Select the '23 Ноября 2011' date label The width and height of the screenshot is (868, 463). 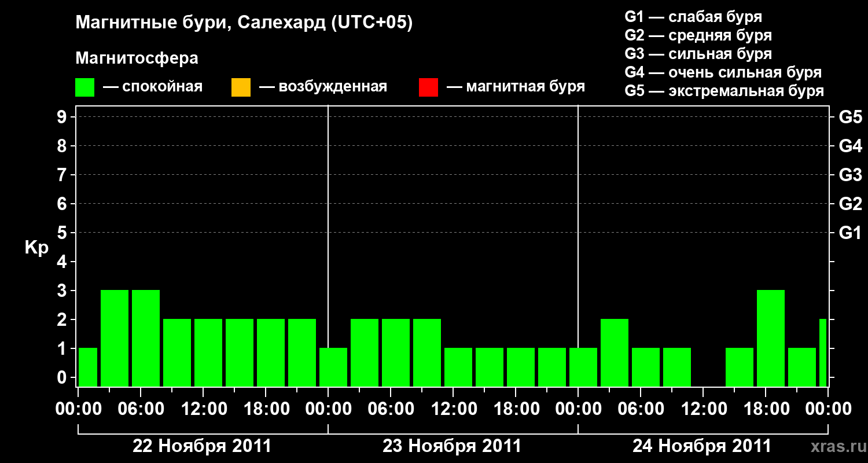452,446
